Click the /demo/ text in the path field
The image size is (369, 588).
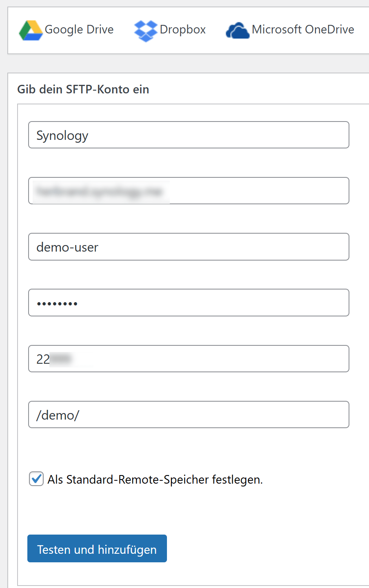click(x=58, y=416)
